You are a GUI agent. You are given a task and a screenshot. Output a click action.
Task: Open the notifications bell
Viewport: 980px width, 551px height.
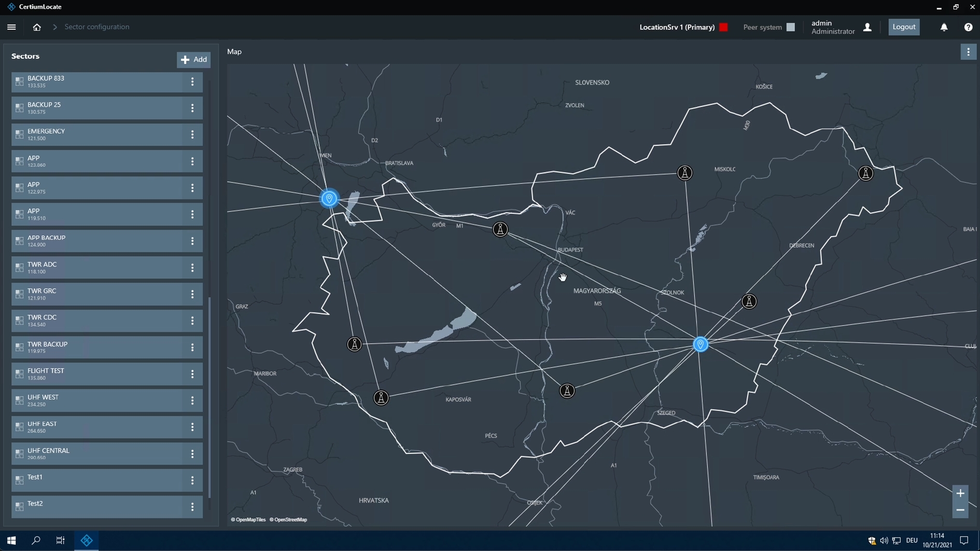point(944,27)
